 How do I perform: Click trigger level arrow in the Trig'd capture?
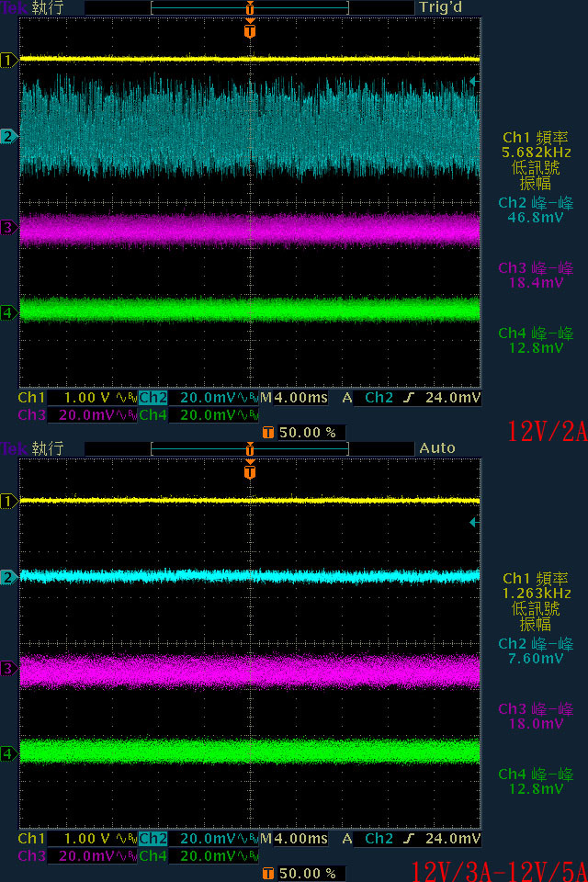pos(474,82)
